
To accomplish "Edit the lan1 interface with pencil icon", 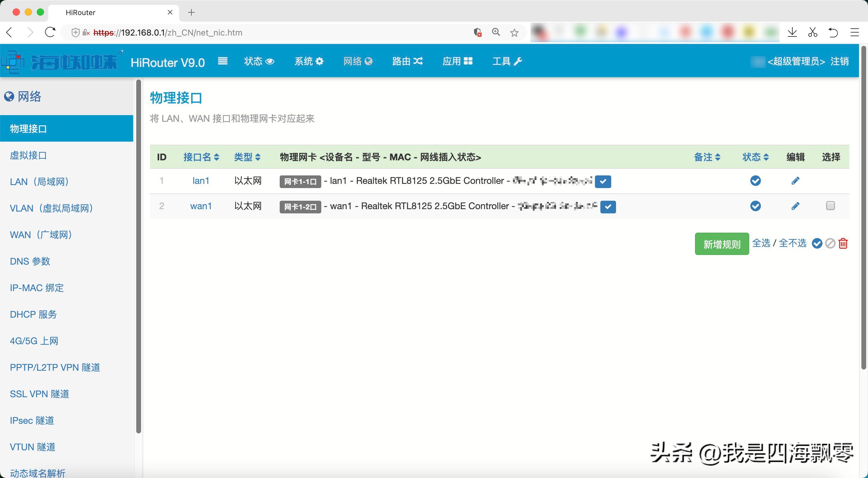I will tap(796, 181).
